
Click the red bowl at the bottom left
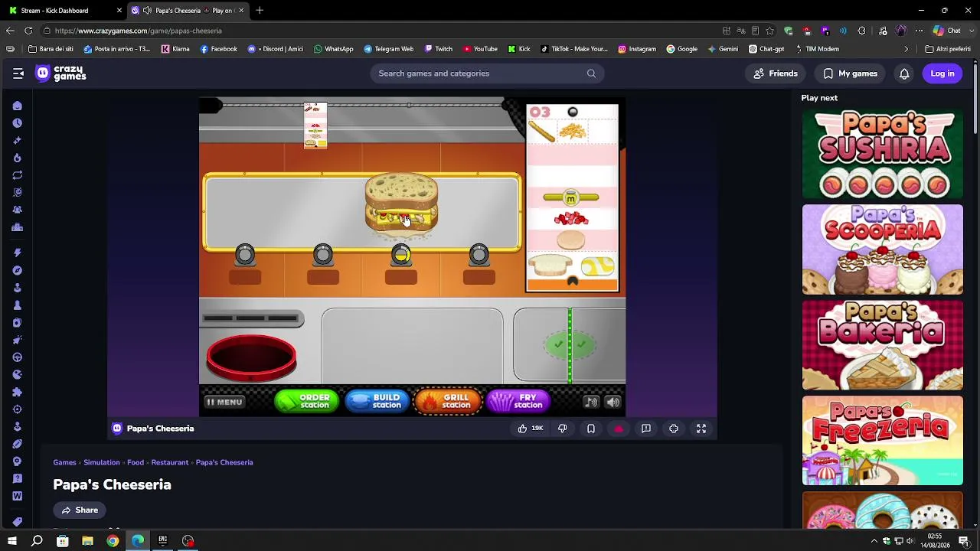click(251, 357)
